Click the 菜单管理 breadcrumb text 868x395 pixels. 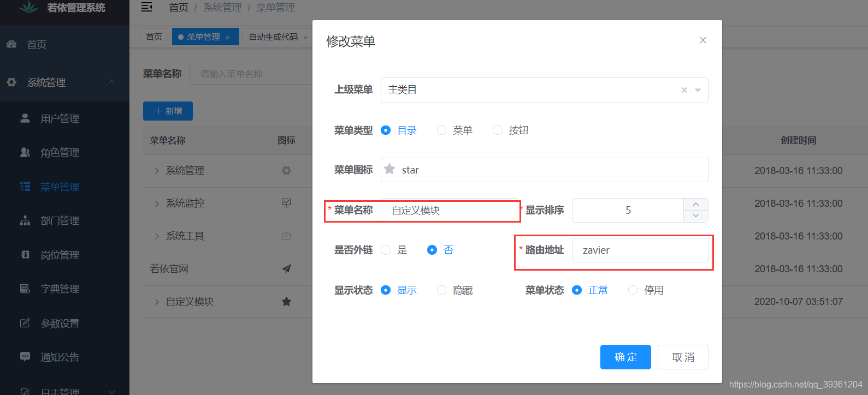[275, 8]
